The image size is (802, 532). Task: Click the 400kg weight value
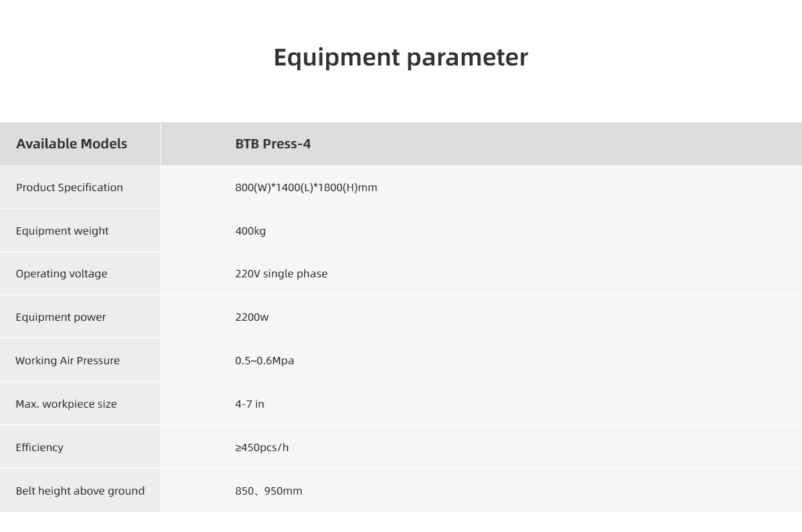click(x=251, y=231)
